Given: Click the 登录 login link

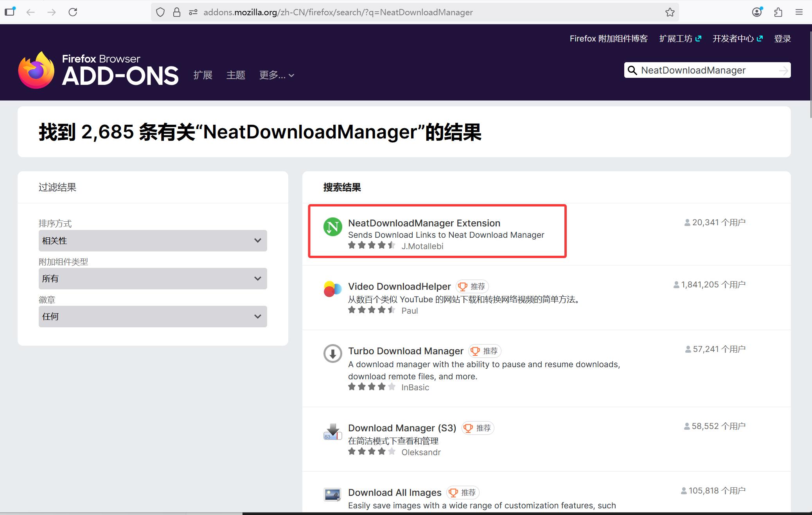Looking at the screenshot, I should (x=782, y=39).
